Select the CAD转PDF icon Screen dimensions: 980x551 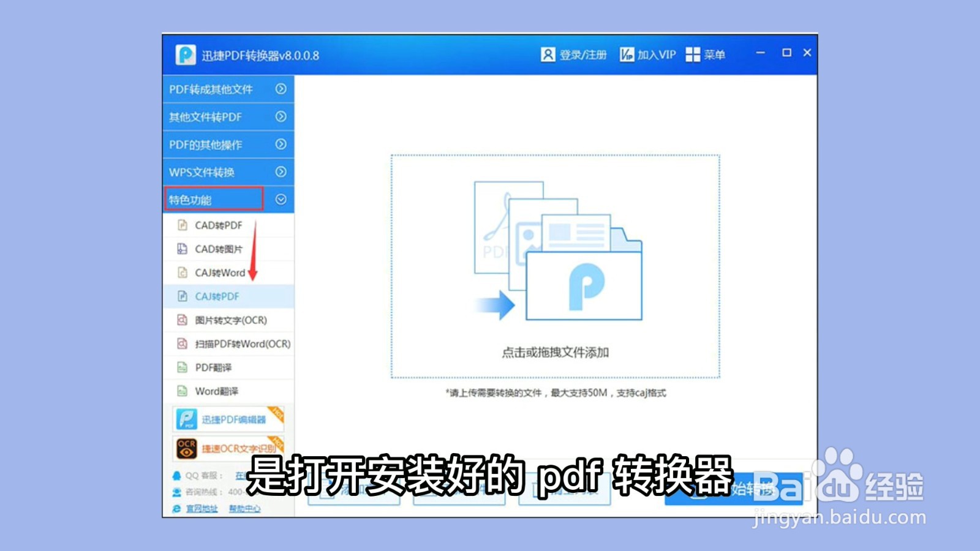point(181,225)
